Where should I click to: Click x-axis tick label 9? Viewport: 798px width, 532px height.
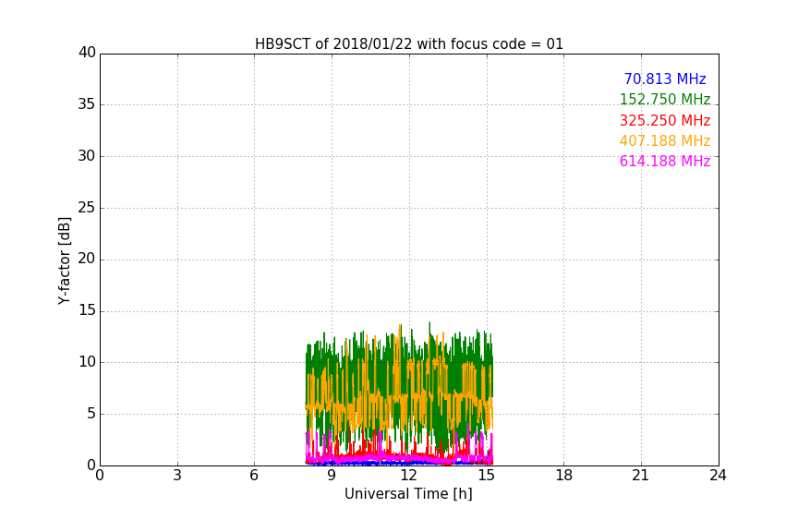332,476
